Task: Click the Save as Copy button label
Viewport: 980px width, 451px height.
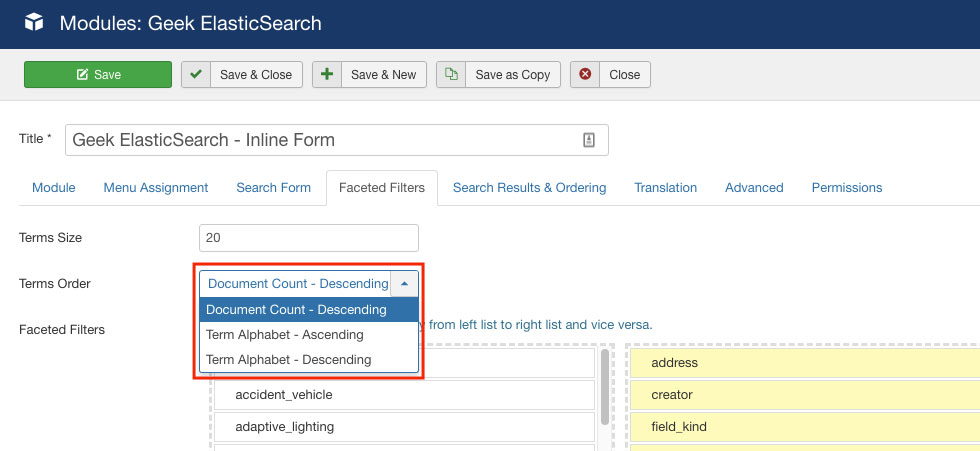Action: (512, 74)
